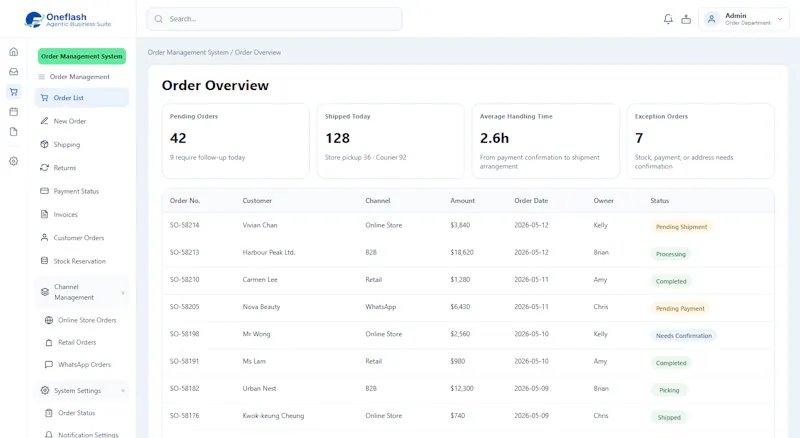Click the Shipped status badge
Image resolution: width=800 pixels, height=438 pixels.
(x=669, y=418)
